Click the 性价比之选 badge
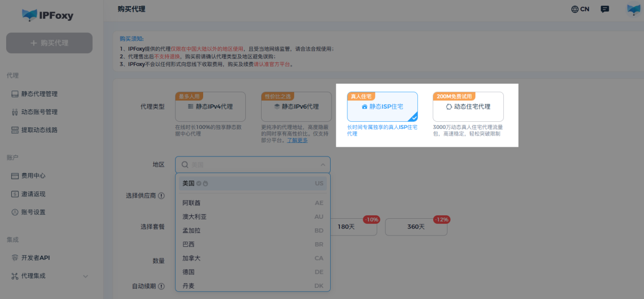The height and width of the screenshot is (299, 644). (x=277, y=96)
